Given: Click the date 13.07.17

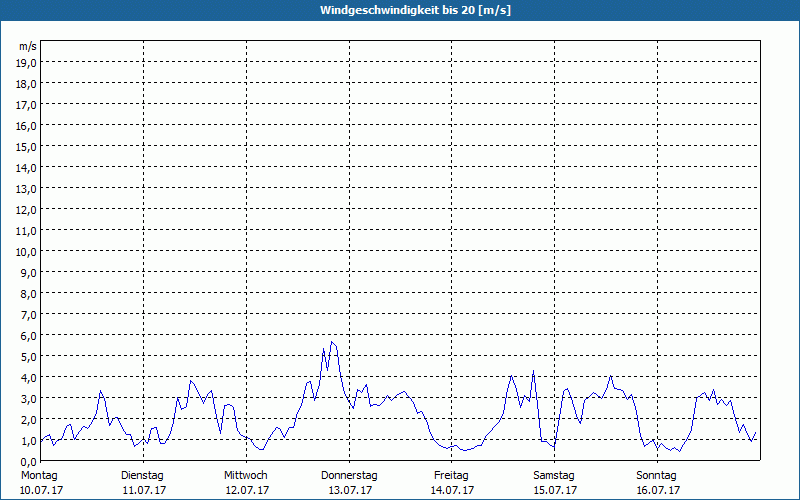Looking at the screenshot, I should 351,490.
